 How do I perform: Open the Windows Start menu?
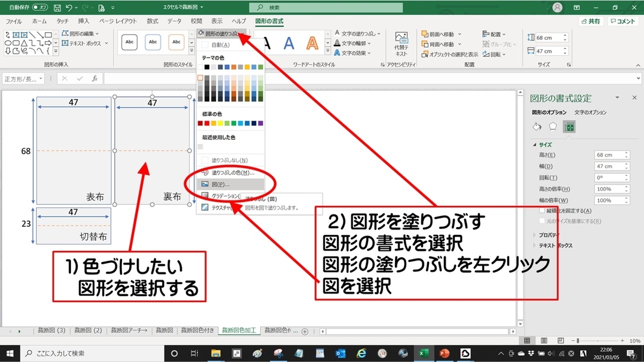coord(10,353)
